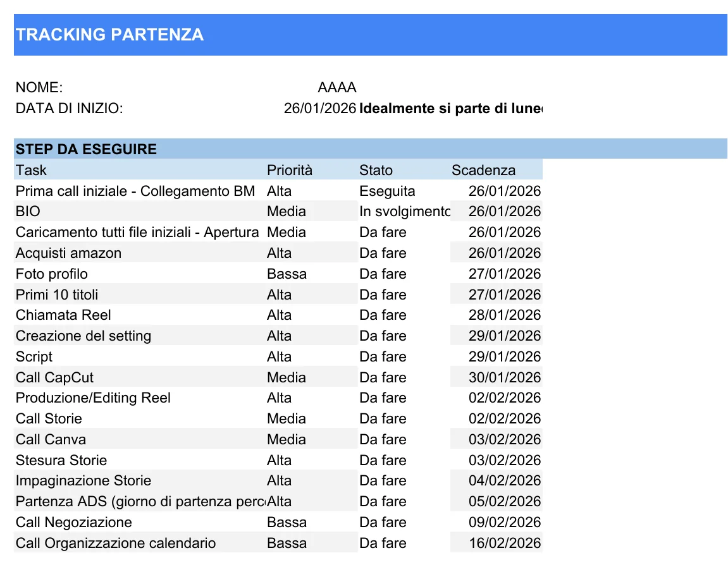This screenshot has width=728, height=565.
Task: Select 'Da fare' status in Call Negoziazione row
Action: coord(404,522)
